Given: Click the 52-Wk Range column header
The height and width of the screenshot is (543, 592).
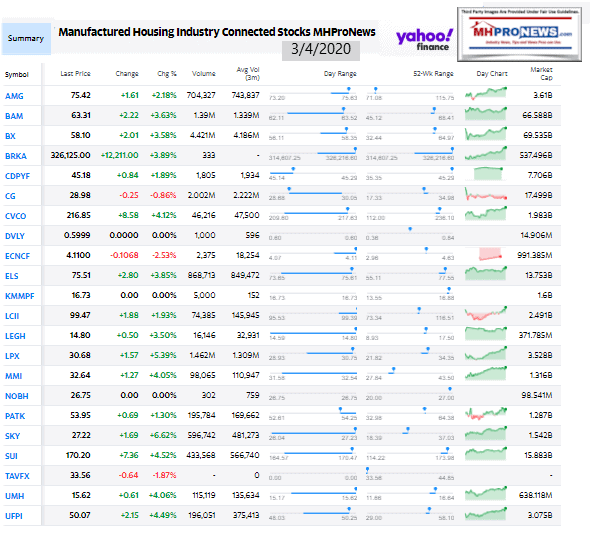Looking at the screenshot, I should 433,74.
